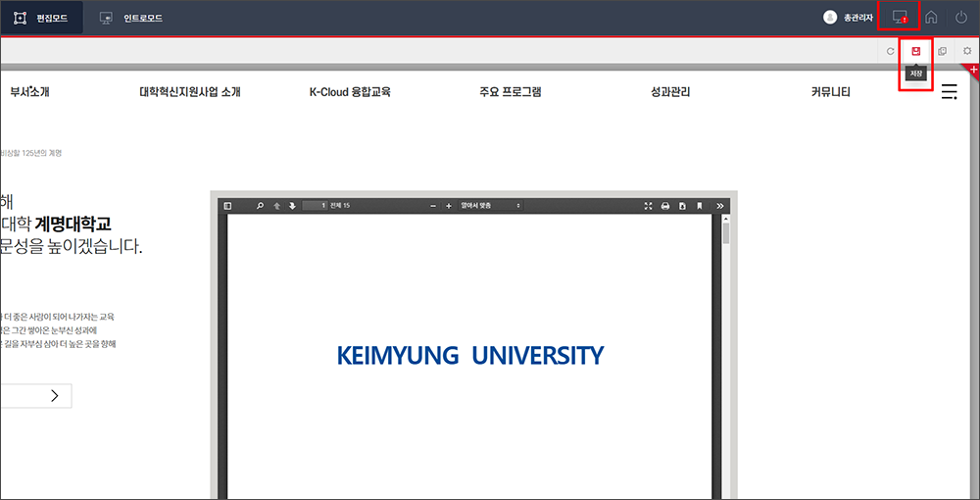Click the copy pages icon in editor toolbar
This screenshot has width=980, height=500.
943,51
